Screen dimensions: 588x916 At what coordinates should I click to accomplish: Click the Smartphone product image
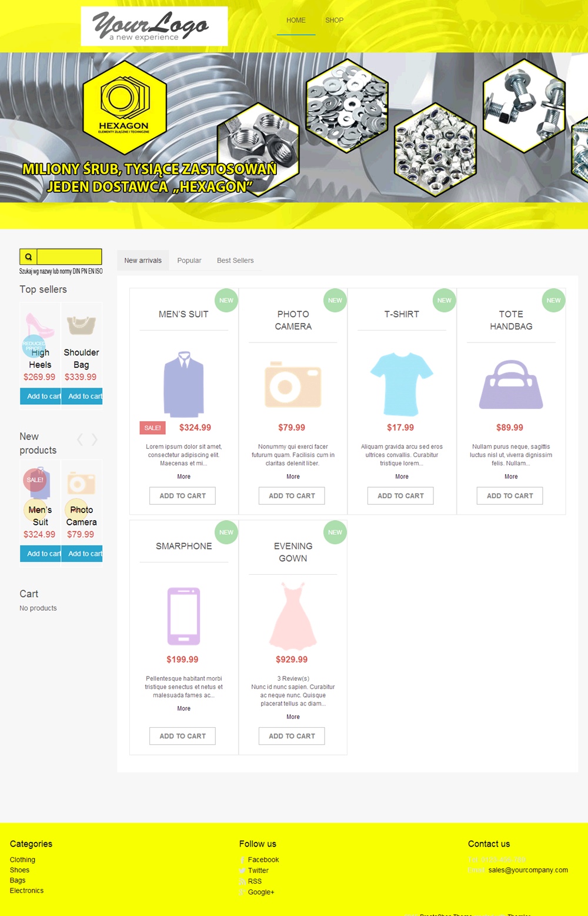[183, 616]
